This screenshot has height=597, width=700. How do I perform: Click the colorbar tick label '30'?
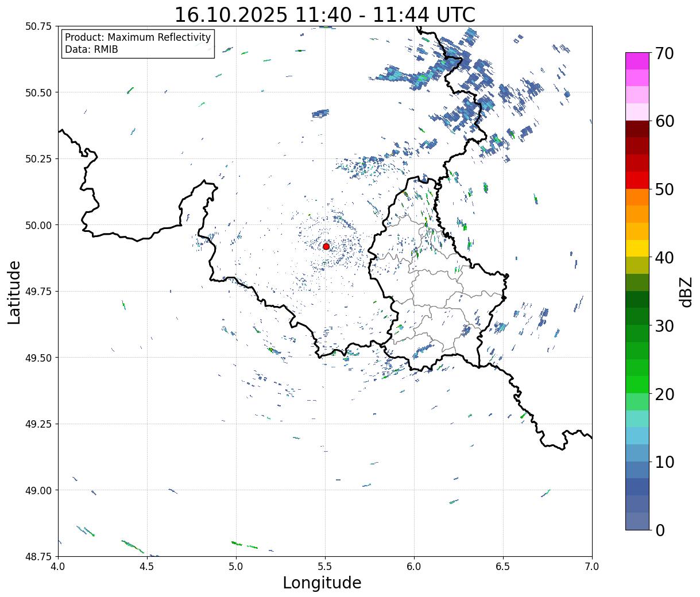tap(664, 325)
